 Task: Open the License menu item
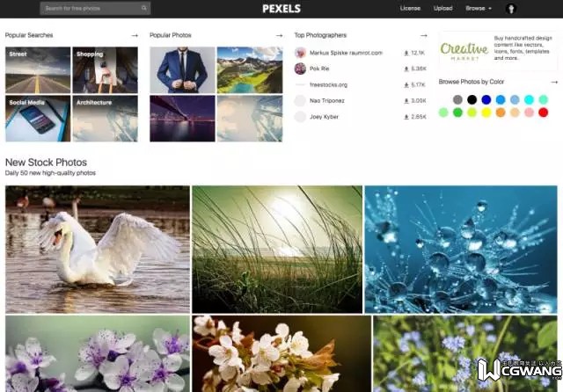tap(410, 8)
